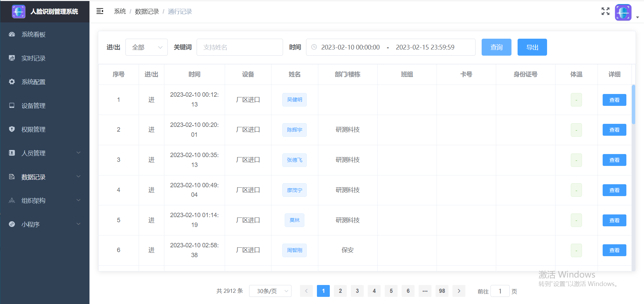
Task: Go to next page arrow
Action: tap(459, 291)
